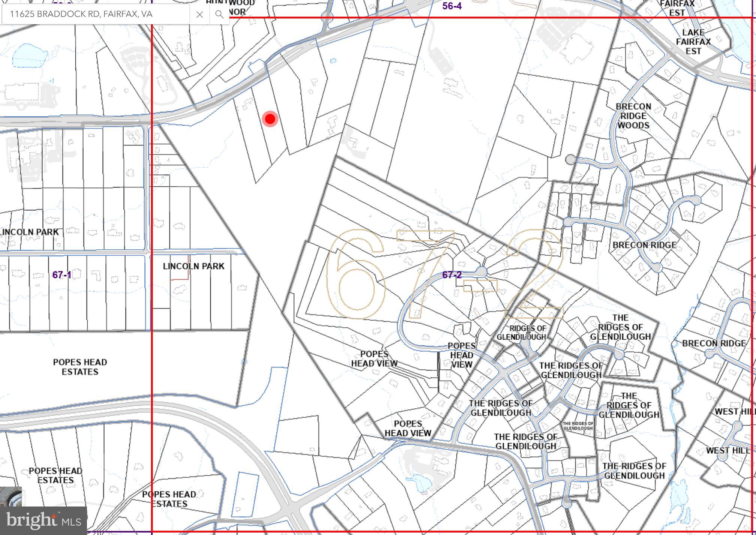Viewport: 756px width, 535px height.
Task: Click the Lake Fairfax Est label
Action: click(693, 41)
